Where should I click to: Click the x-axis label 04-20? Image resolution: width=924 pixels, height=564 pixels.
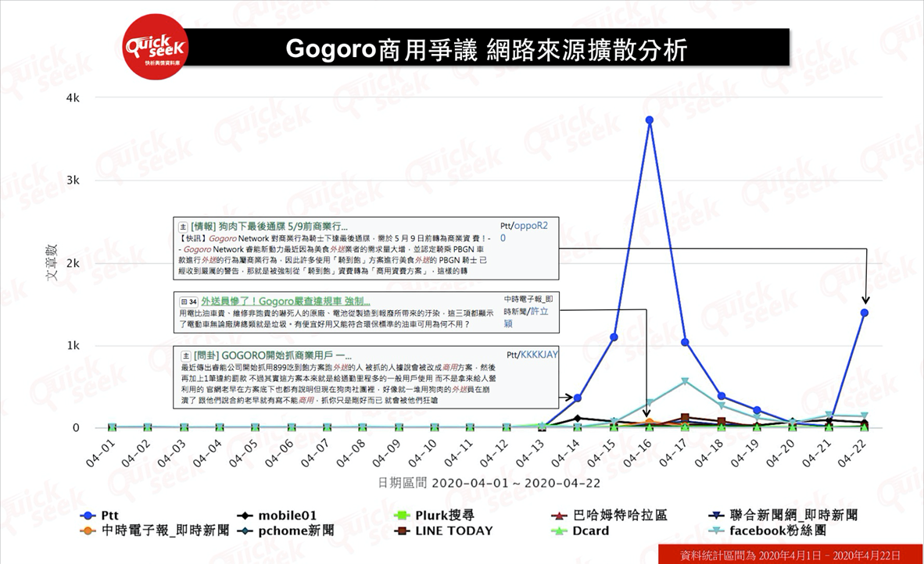(x=781, y=453)
